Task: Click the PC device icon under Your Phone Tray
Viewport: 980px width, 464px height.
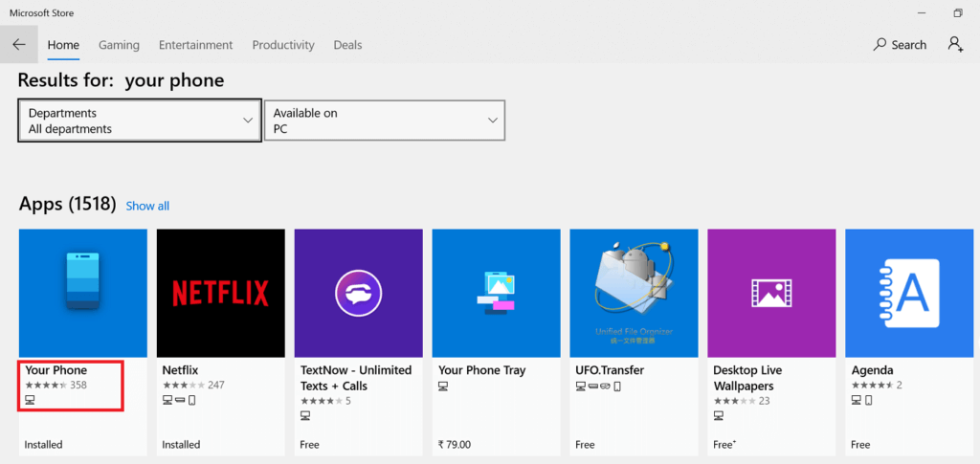Action: coord(443,386)
